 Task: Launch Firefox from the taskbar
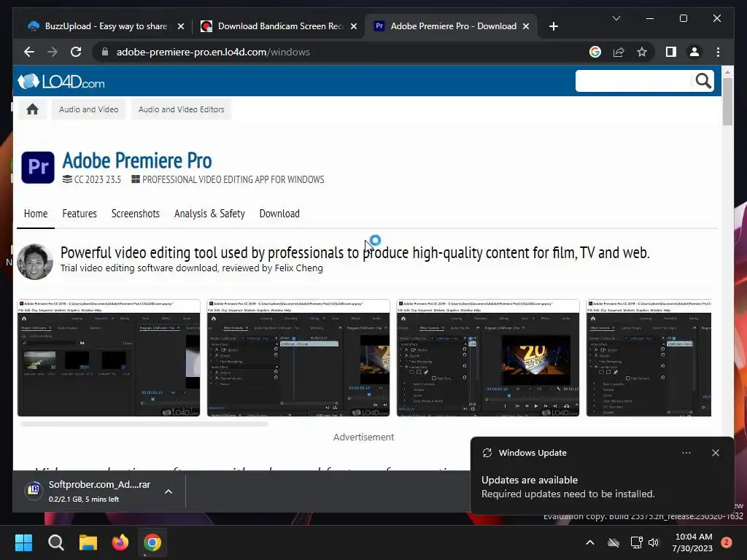[x=120, y=542]
